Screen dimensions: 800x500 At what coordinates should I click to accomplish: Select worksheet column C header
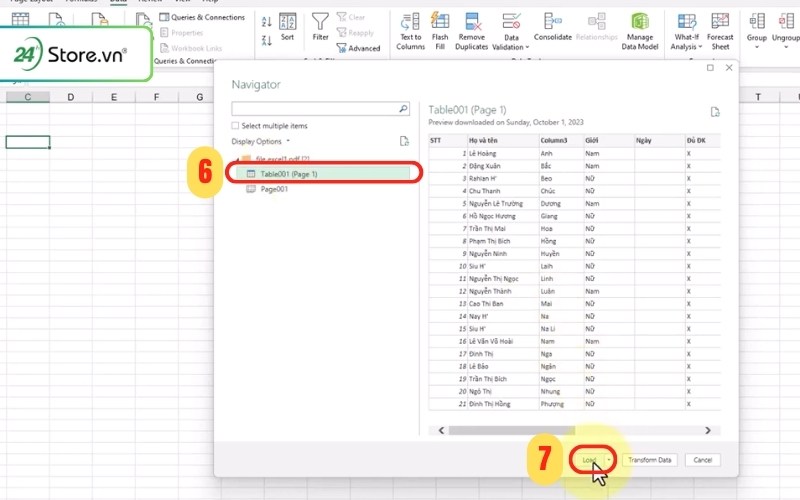[x=28, y=97]
